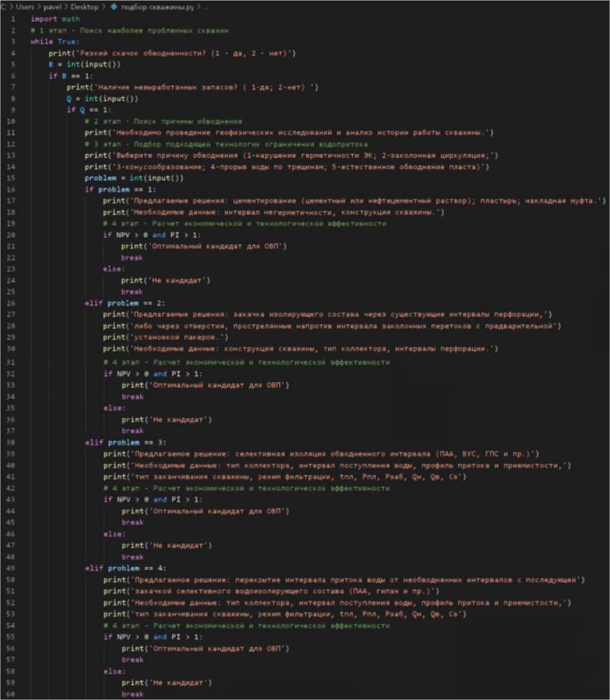Open the Users folder breadcrumb
This screenshot has height=700, width=610.
click(x=25, y=7)
